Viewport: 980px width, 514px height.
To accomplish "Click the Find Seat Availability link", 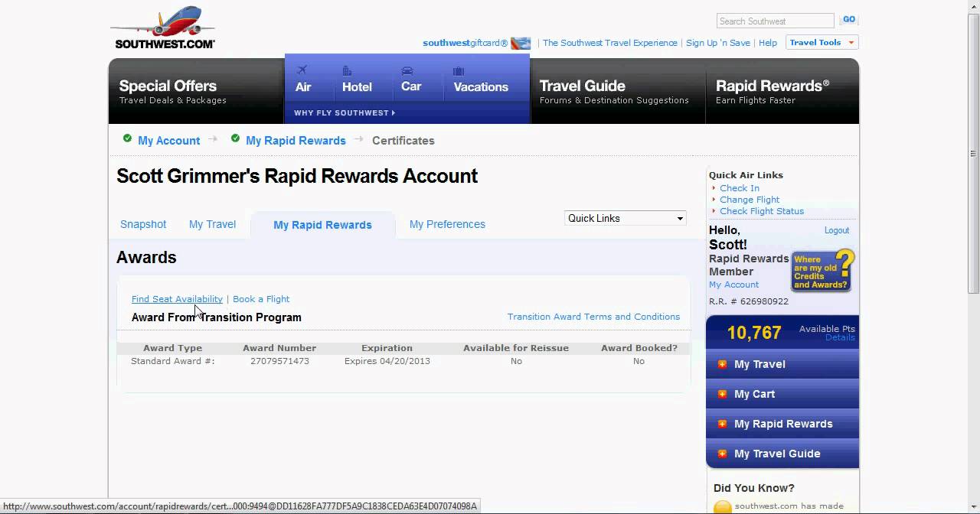I will click(x=177, y=299).
